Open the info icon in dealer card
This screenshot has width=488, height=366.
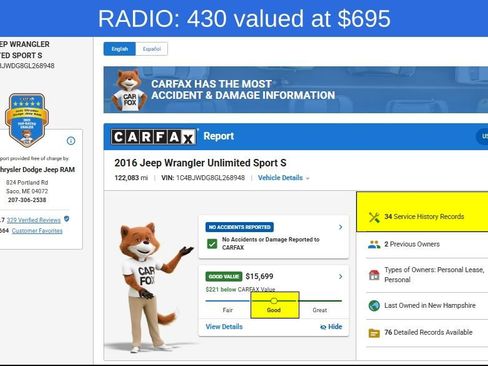[x=71, y=141]
